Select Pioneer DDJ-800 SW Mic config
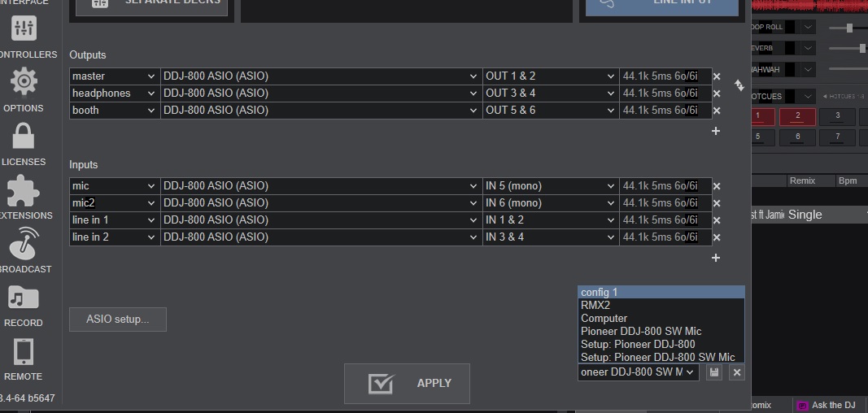Viewport: 868px width, 413px height. click(x=661, y=332)
